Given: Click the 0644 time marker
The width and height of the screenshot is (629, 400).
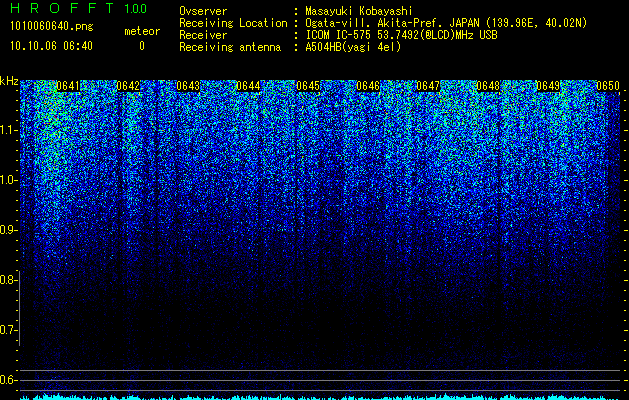Looking at the screenshot, I should click(x=248, y=86).
